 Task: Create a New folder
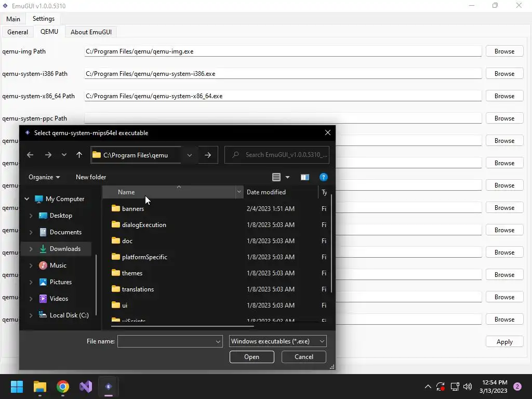click(91, 177)
